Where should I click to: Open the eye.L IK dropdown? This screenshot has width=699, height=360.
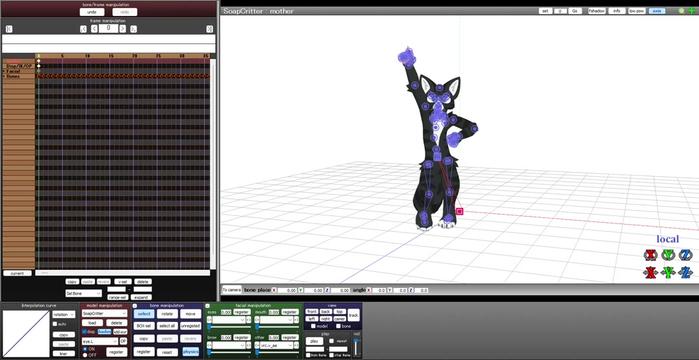point(100,341)
